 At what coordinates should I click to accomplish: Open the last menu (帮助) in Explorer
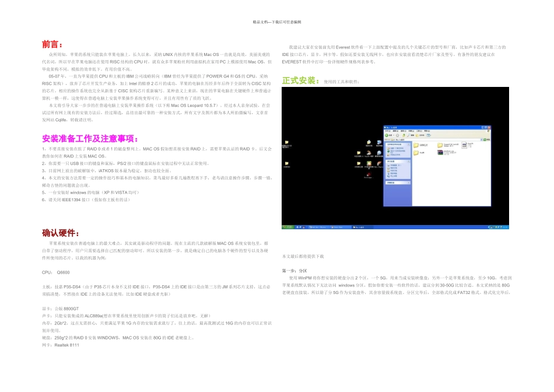point(427,131)
